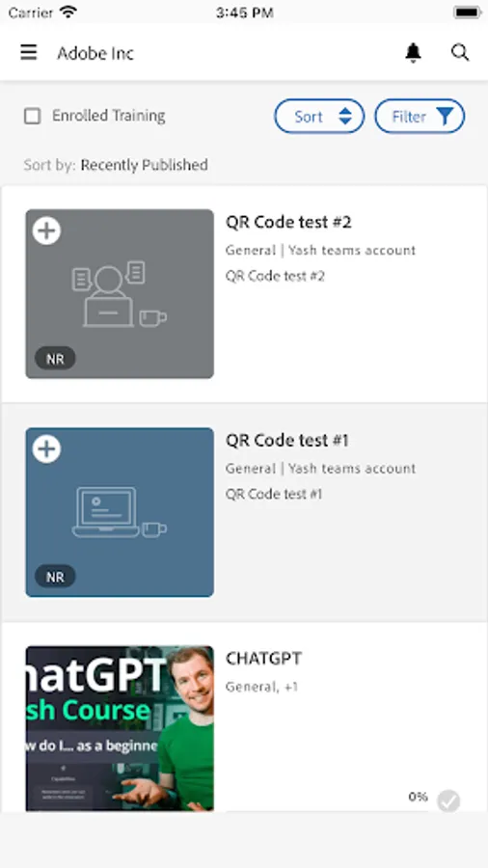Open the Filter options

[420, 117]
